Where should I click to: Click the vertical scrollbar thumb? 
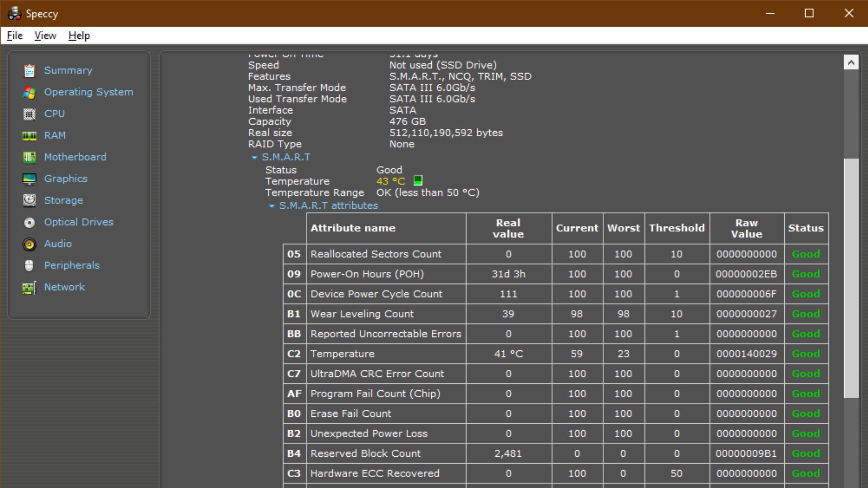tap(851, 278)
